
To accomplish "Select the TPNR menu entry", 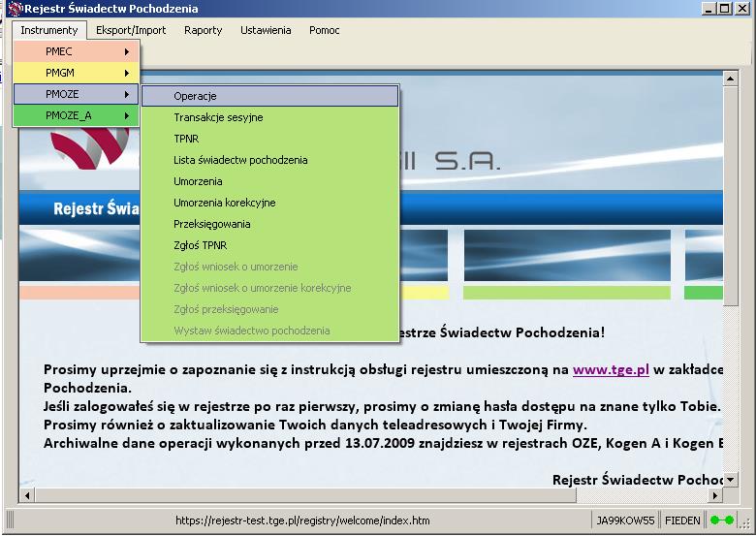I will pos(270,139).
